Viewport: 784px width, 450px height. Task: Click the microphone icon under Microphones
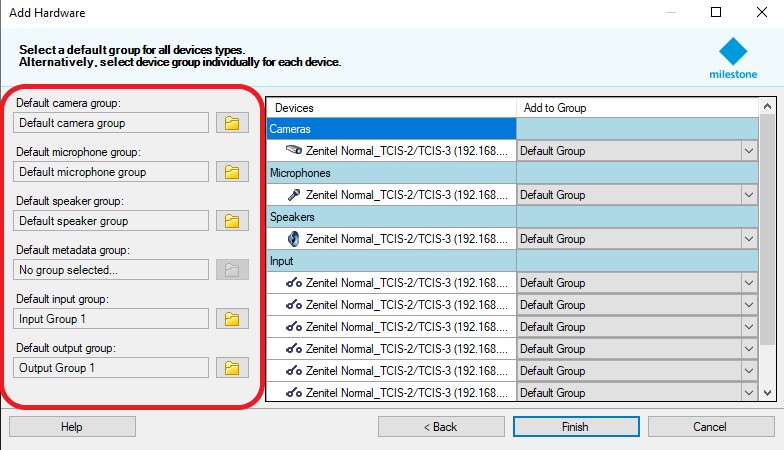pyautogui.click(x=294, y=194)
